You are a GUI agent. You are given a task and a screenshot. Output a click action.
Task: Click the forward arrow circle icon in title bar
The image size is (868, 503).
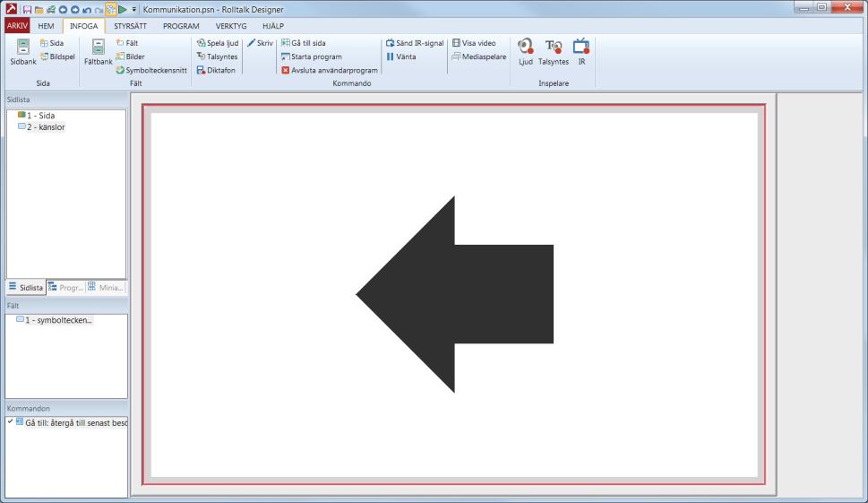[x=74, y=10]
